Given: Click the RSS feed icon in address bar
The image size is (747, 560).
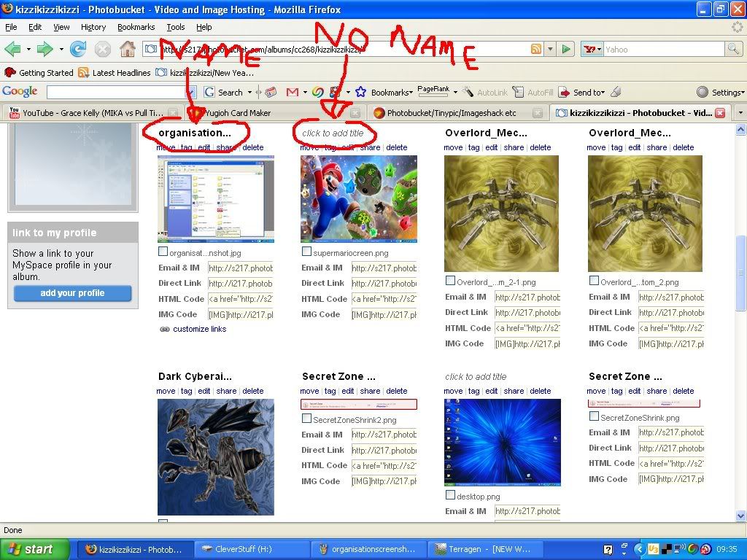Looking at the screenshot, I should (x=536, y=50).
